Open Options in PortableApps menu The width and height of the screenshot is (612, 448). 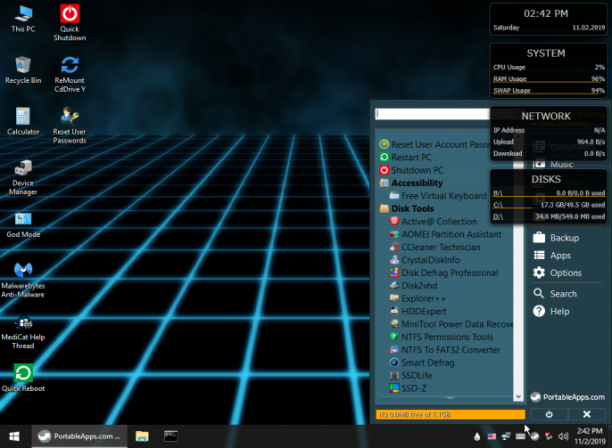[557, 273]
